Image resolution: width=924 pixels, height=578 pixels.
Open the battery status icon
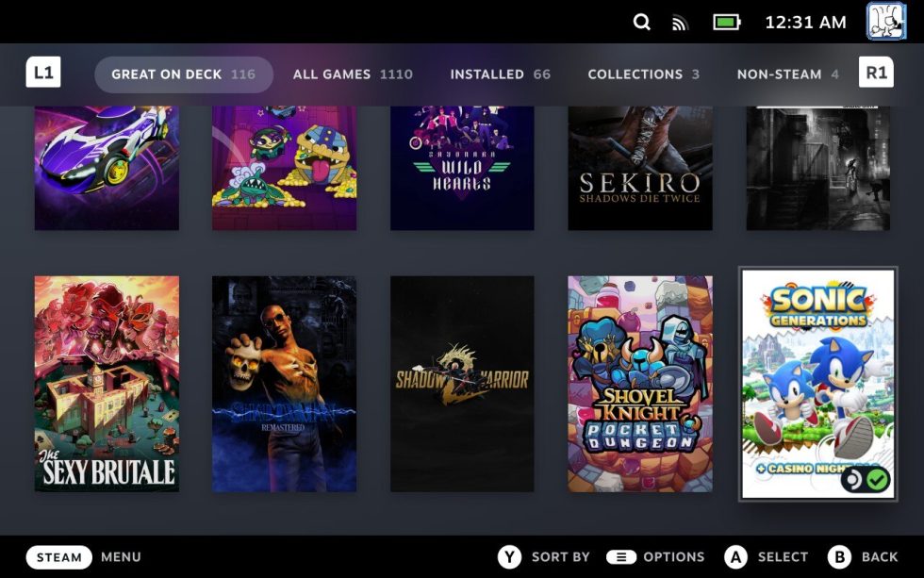tap(727, 23)
